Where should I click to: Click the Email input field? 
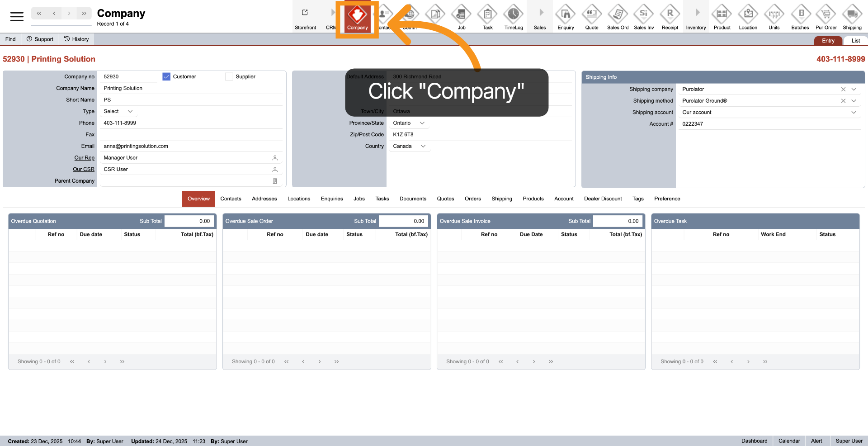click(x=190, y=146)
